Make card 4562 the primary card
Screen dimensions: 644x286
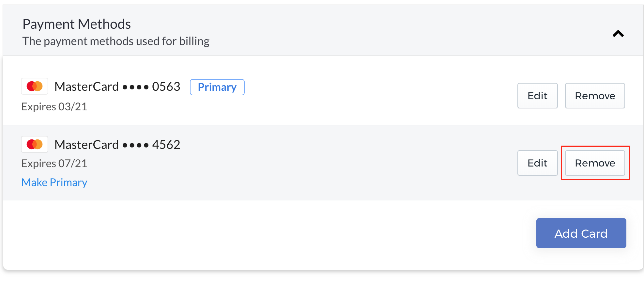pos(54,182)
